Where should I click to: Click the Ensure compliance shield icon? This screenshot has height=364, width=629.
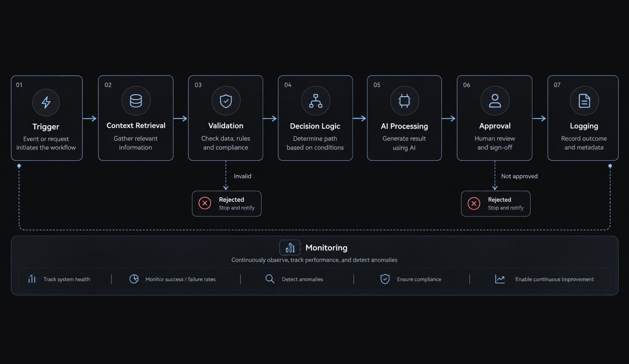(385, 279)
